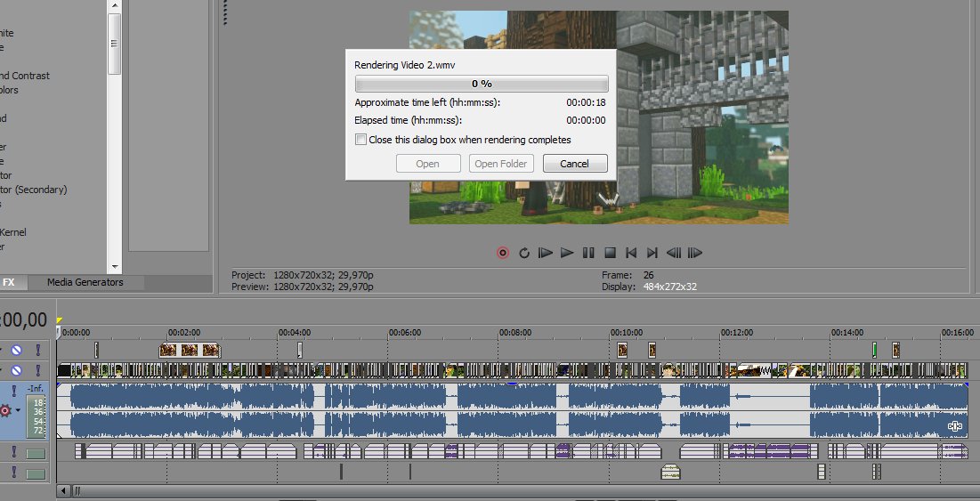Select the three-thumbnail clip near 00:02:00
The height and width of the screenshot is (501, 980).
pyautogui.click(x=190, y=350)
